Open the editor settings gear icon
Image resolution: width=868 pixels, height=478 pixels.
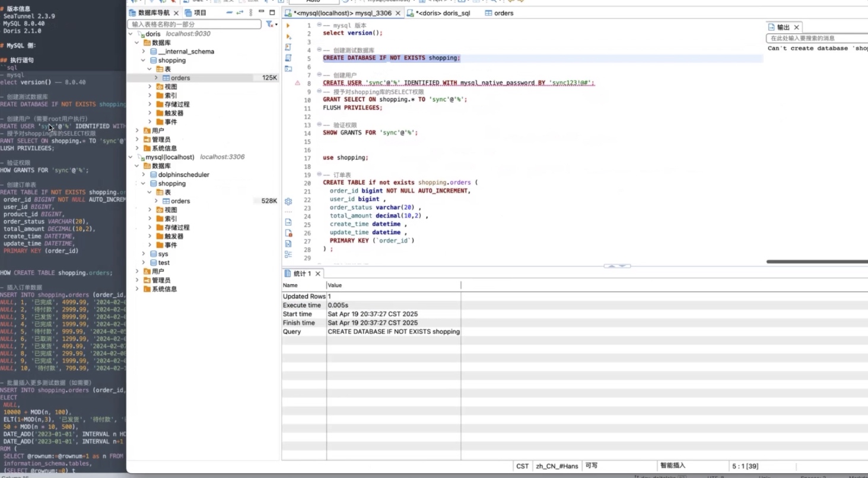point(288,202)
